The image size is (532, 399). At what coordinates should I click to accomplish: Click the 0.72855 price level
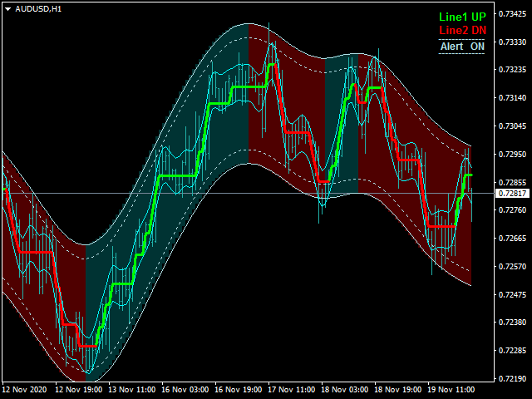pyautogui.click(x=512, y=183)
